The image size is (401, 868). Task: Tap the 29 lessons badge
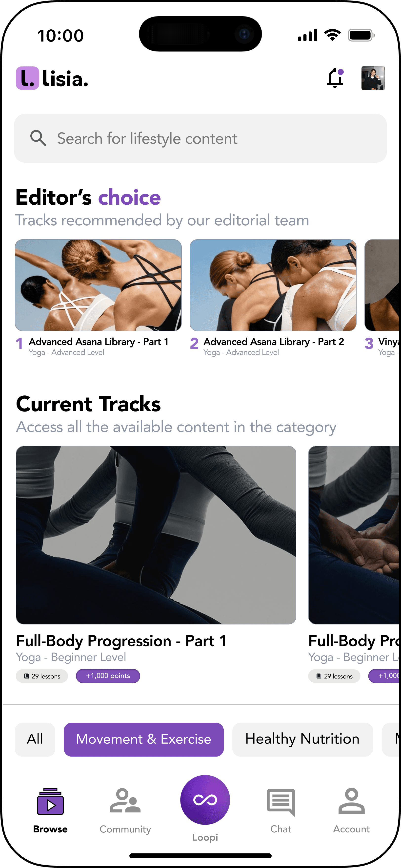tap(42, 676)
